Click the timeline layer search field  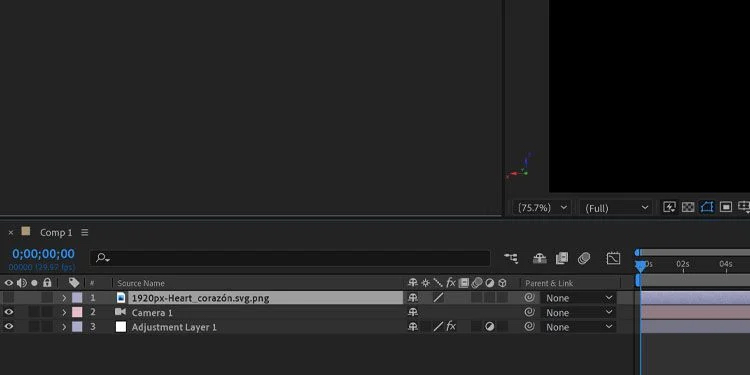(x=290, y=258)
